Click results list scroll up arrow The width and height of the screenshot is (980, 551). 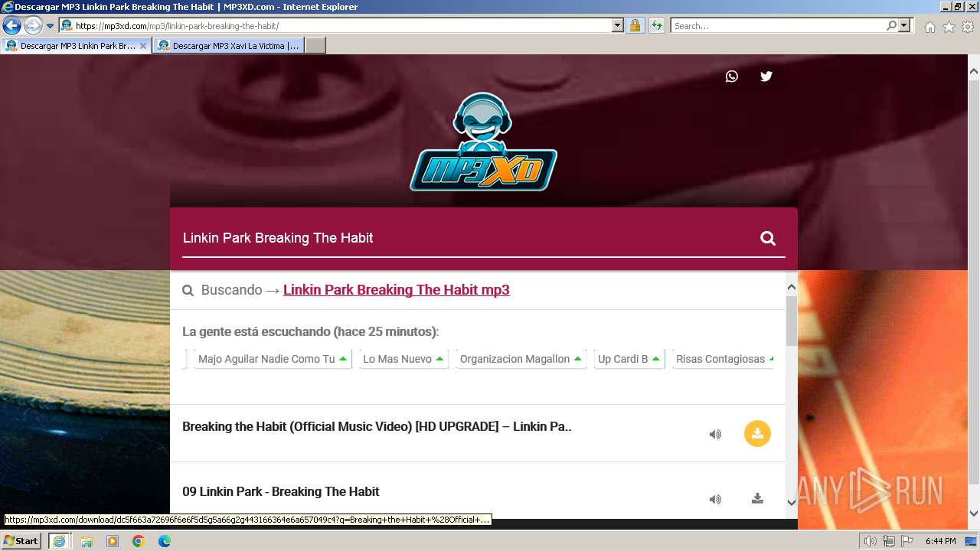coord(792,288)
